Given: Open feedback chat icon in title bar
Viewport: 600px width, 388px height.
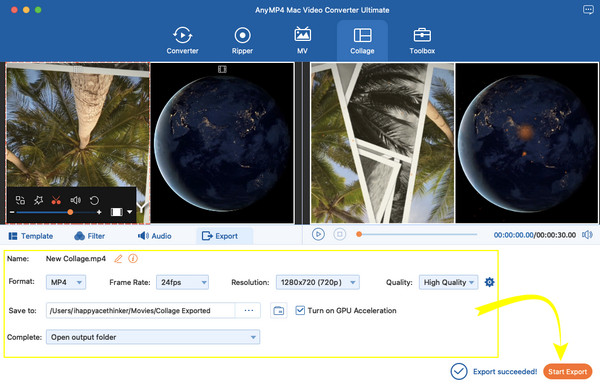Looking at the screenshot, I should coord(588,10).
